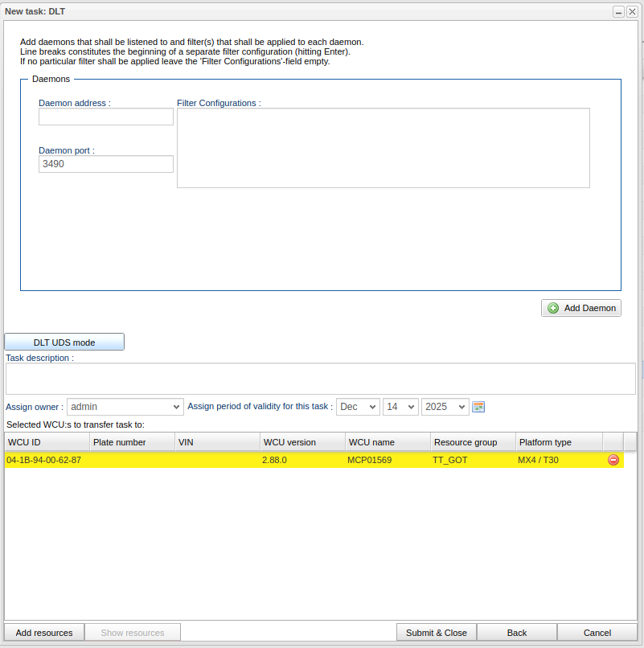Minimize the New task: DLT dialog
The image size is (644, 648).
point(618,11)
